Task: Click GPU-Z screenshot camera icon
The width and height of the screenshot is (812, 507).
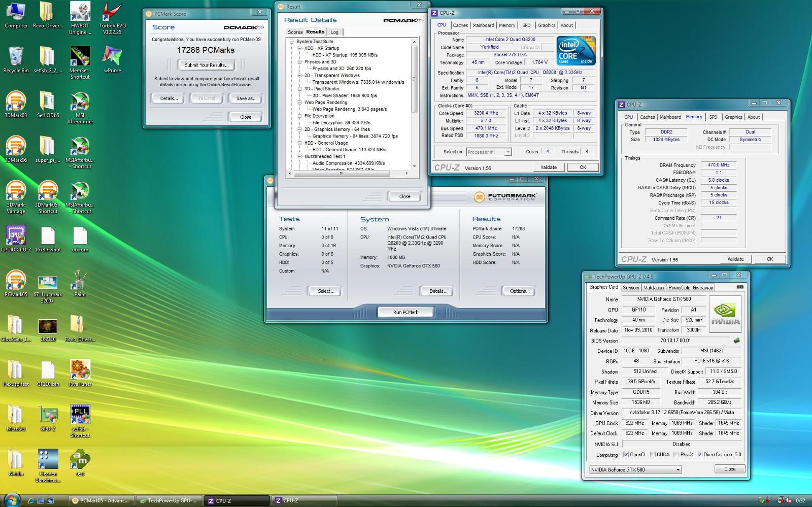Action: click(x=740, y=287)
